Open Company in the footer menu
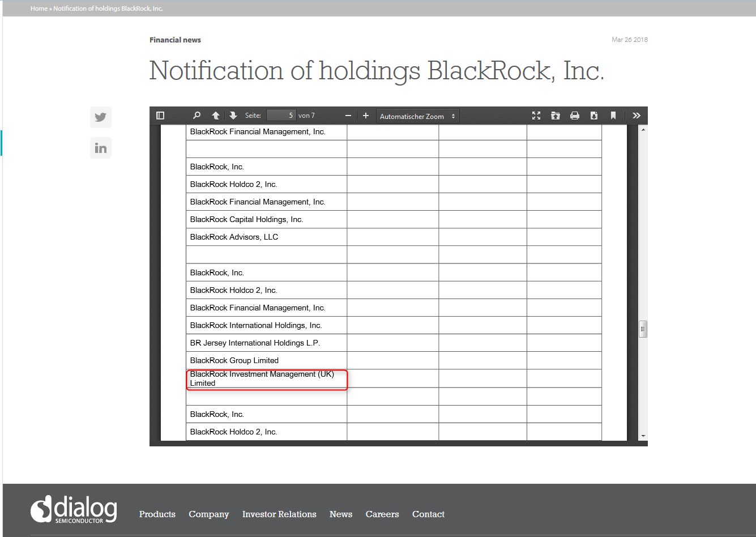This screenshot has height=537, width=756. 209,514
